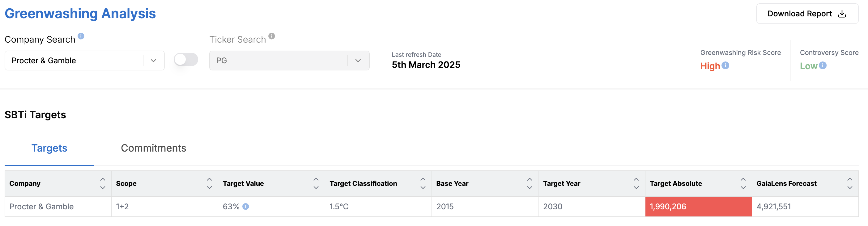Sort by GaiaLens Forecast column arrows
This screenshot has height=226, width=868.
point(850,184)
